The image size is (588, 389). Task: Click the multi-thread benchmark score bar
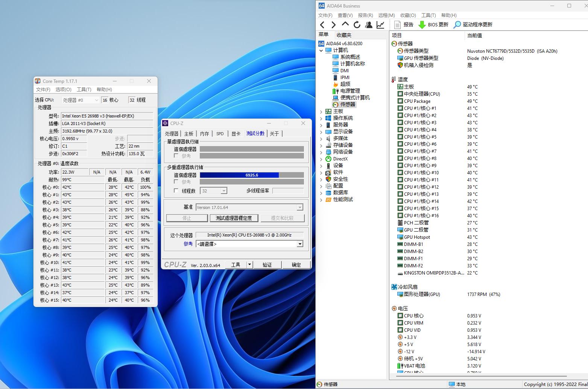tap(251, 175)
